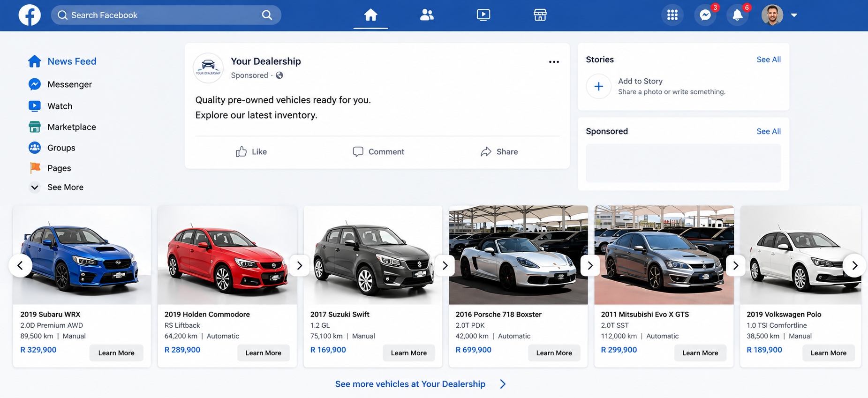Comment on the Your Dealership post
The height and width of the screenshot is (398, 868).
point(378,151)
